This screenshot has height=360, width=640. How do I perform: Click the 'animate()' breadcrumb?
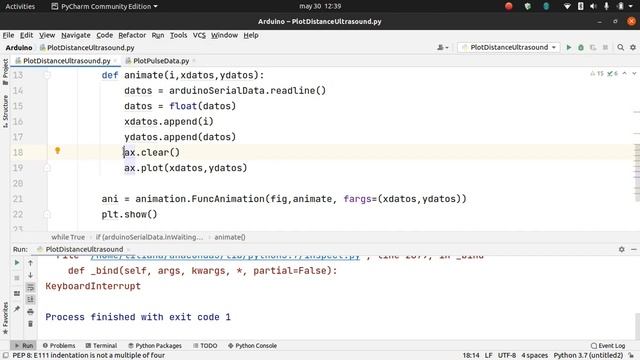pos(230,237)
